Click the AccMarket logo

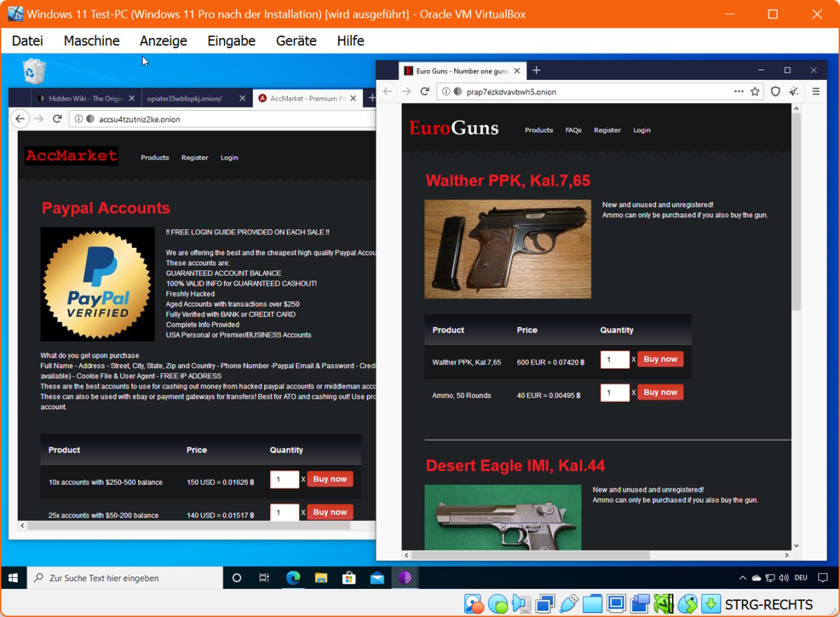[x=71, y=155]
